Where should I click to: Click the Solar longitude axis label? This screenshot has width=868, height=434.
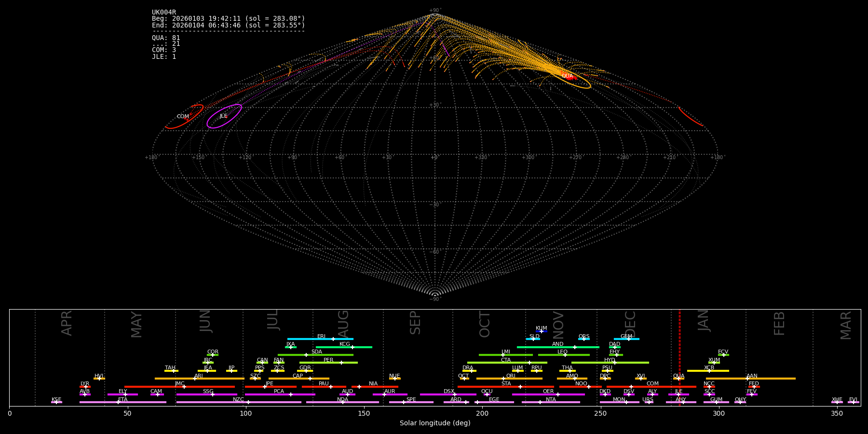click(x=434, y=423)
